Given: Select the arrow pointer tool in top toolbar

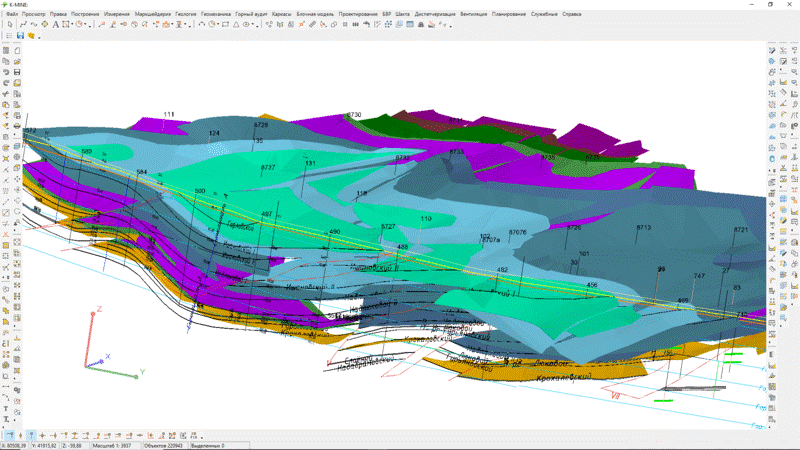Looking at the screenshot, I should [x=10, y=24].
